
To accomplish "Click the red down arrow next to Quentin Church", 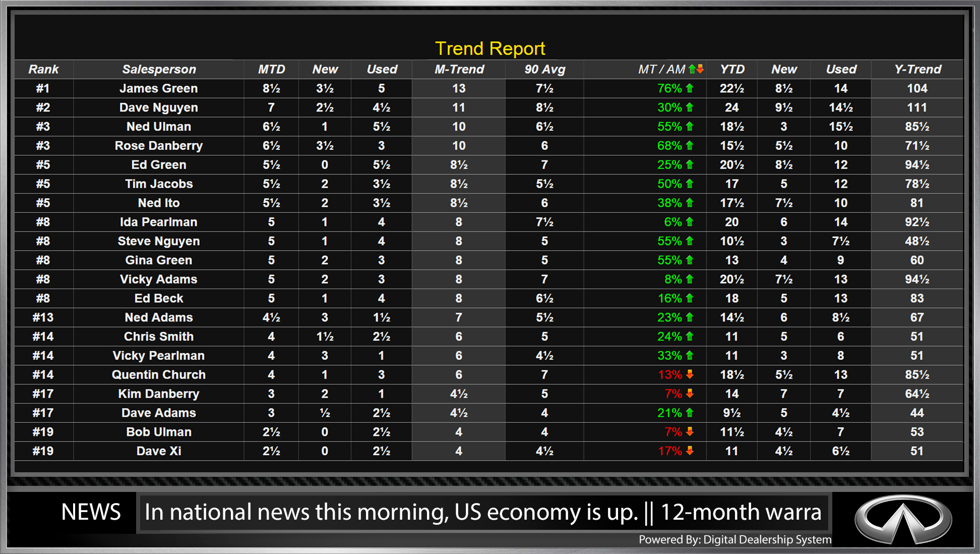I will pyautogui.click(x=690, y=374).
